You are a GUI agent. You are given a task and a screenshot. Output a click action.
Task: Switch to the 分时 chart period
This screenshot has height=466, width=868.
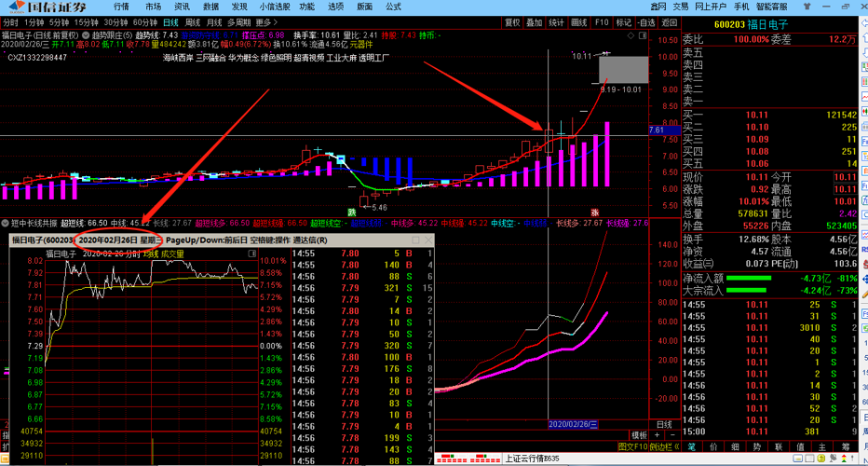10,22
